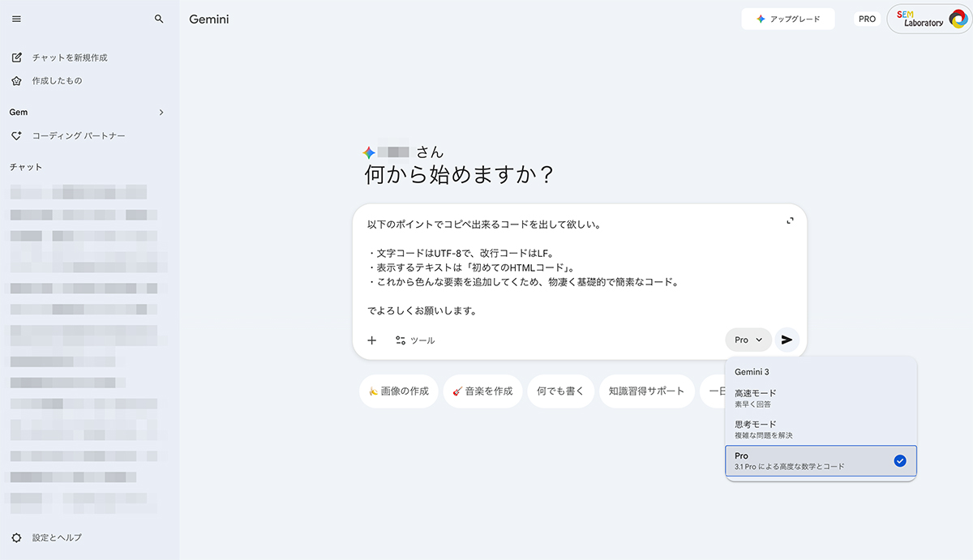Open the Pro model dropdown
The image size is (973, 560).
tap(748, 340)
